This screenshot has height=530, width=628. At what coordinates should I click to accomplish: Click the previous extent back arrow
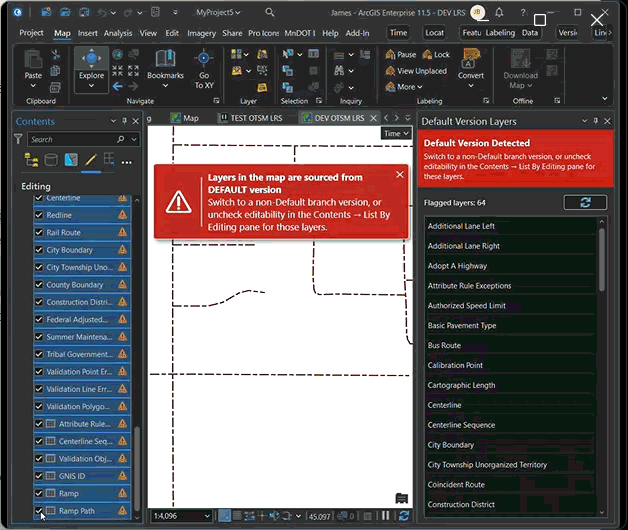coord(117,86)
